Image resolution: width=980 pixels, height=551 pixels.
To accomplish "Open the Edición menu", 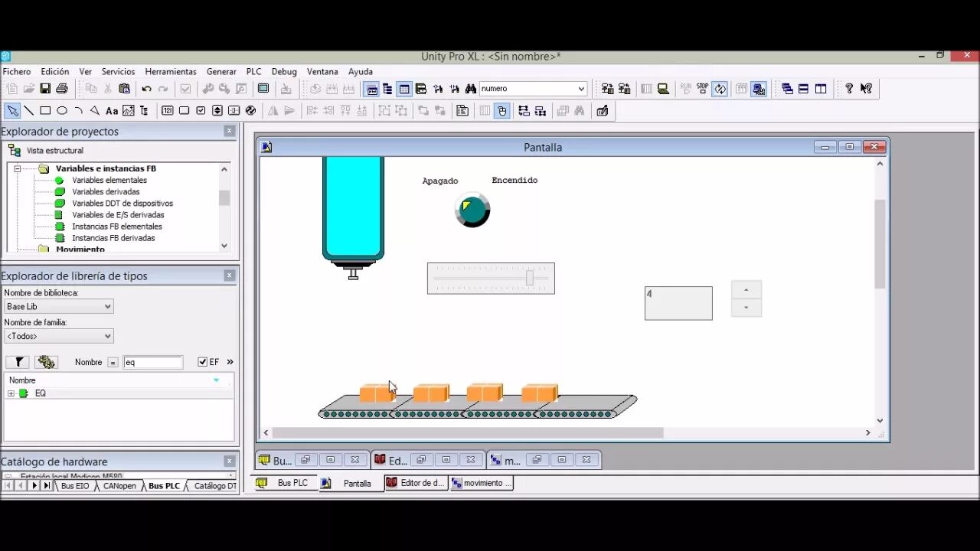I will [x=55, y=72].
